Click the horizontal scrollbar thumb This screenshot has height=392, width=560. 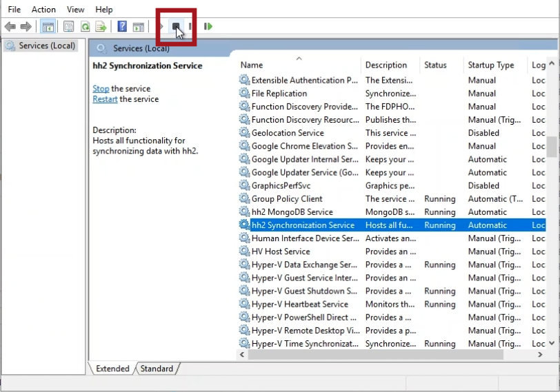[376, 355]
